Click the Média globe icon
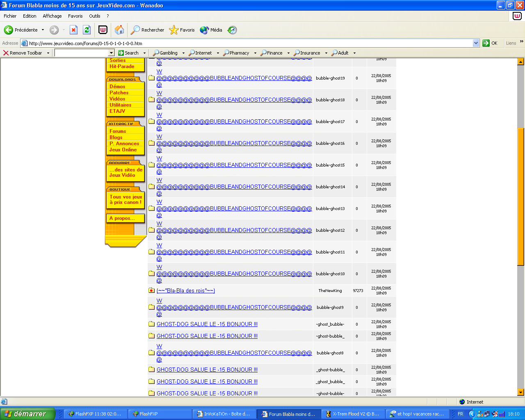The width and height of the screenshot is (525, 420). tap(204, 30)
